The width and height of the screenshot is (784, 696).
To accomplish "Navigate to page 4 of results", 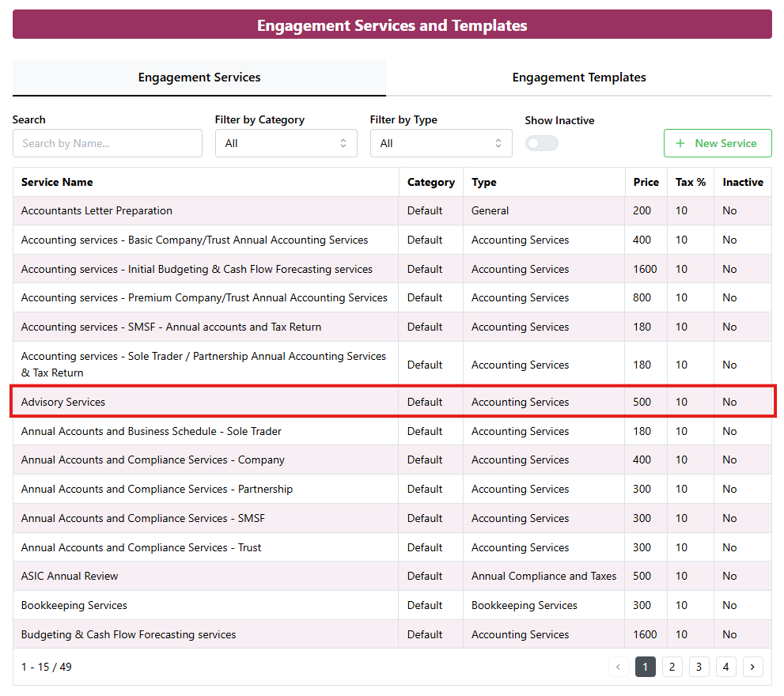I will [725, 667].
